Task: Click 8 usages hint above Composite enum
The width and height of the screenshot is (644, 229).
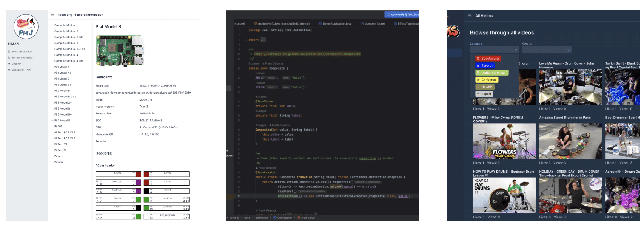Action: pyautogui.click(x=254, y=63)
